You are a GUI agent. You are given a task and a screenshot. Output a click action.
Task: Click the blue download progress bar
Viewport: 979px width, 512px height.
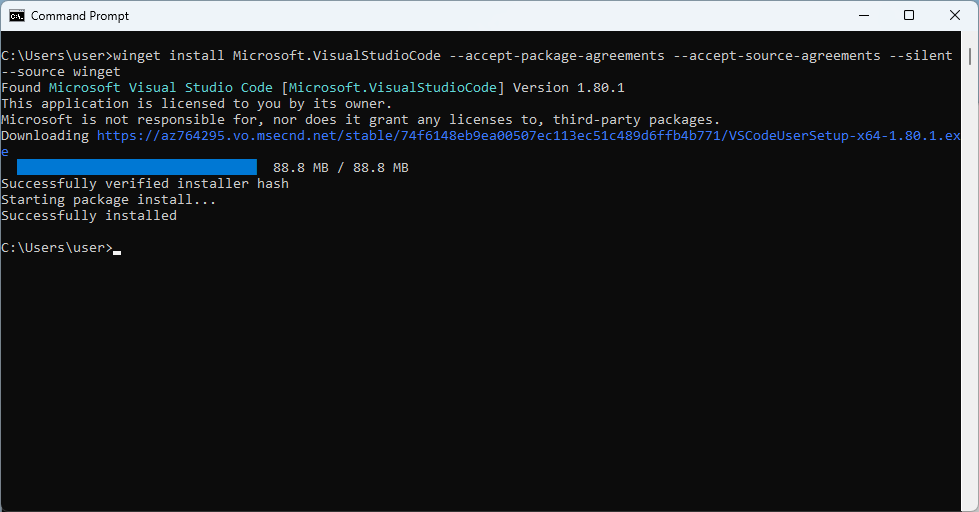pos(137,168)
